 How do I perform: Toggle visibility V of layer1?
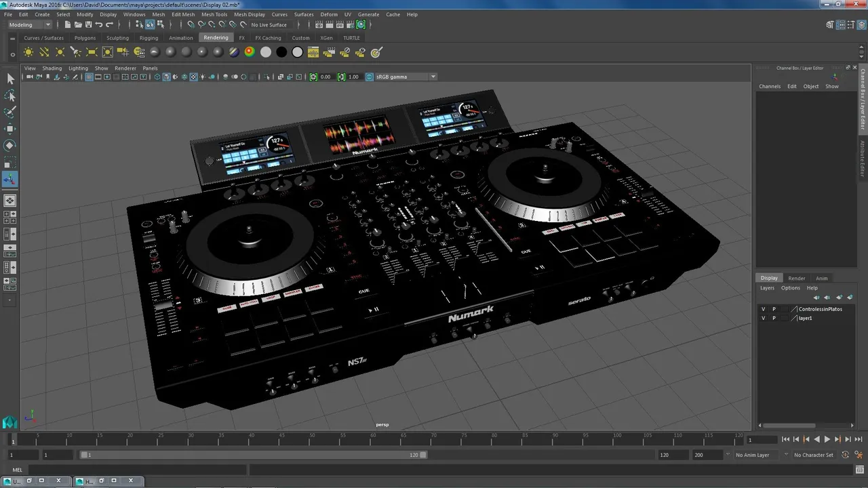763,318
